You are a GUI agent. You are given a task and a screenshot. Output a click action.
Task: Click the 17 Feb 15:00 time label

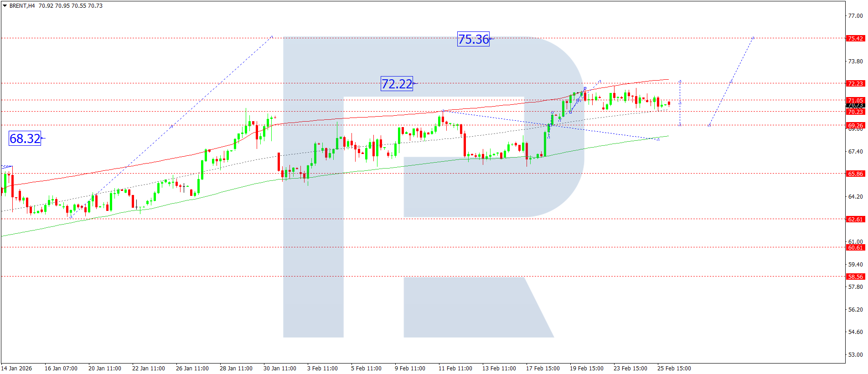coord(542,369)
